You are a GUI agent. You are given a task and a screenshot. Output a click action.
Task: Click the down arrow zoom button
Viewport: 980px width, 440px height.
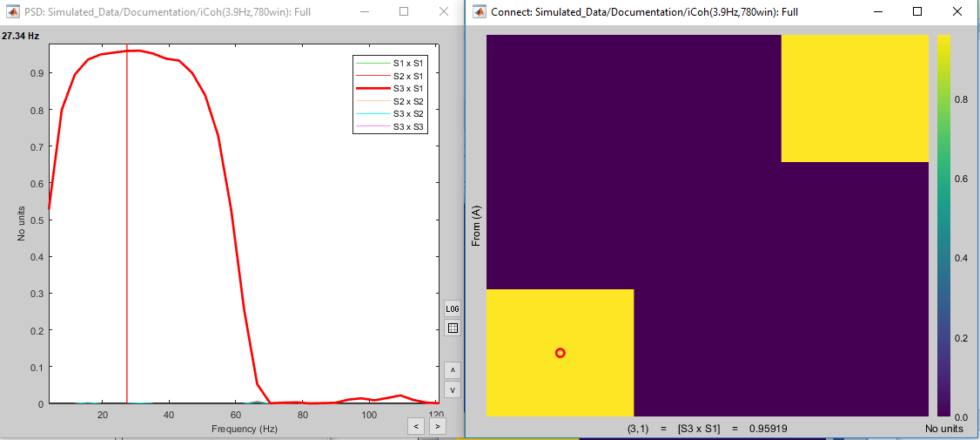(x=453, y=389)
